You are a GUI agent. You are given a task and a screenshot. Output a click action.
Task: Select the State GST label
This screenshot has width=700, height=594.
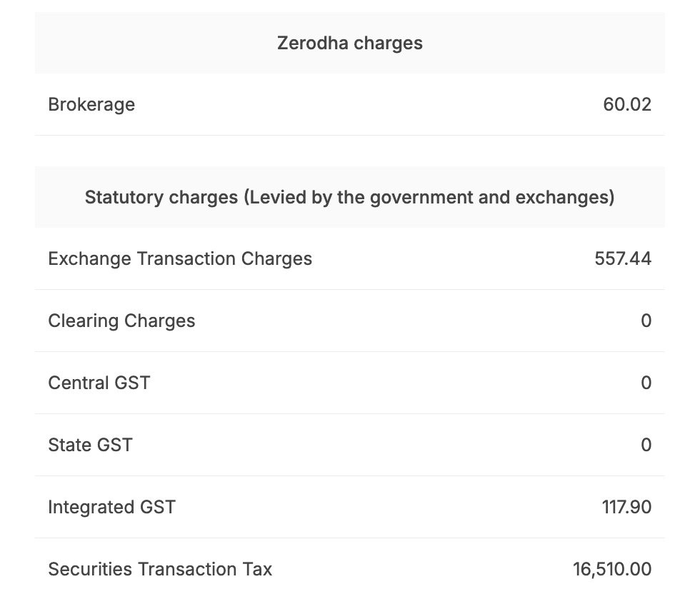point(90,445)
